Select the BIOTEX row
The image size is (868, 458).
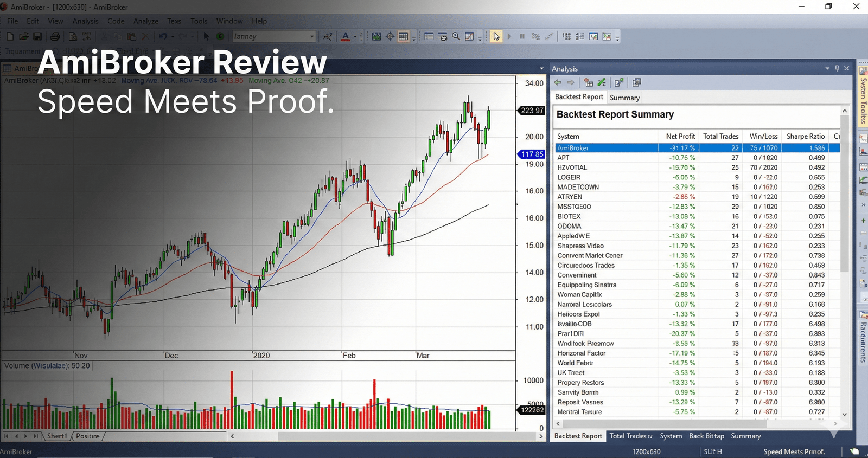click(x=697, y=216)
